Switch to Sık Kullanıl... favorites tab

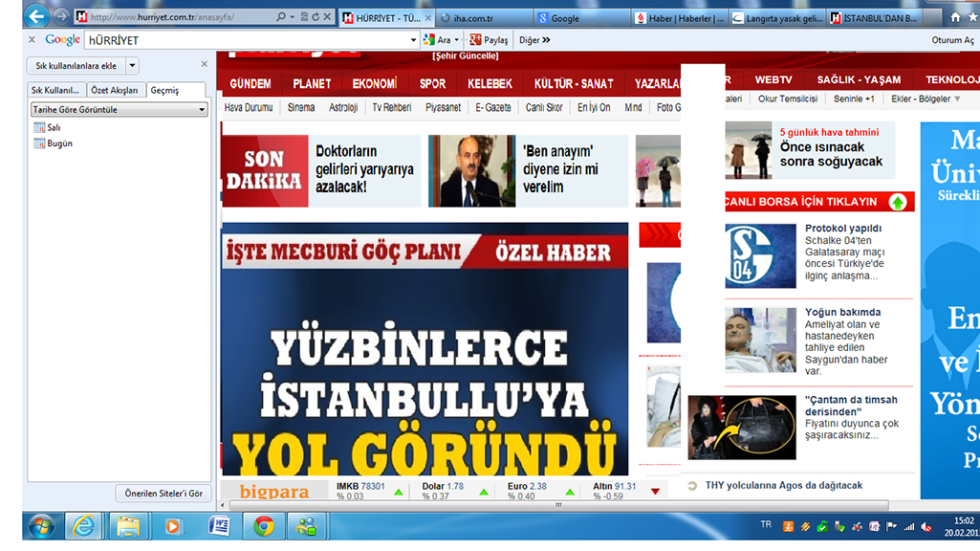pyautogui.click(x=55, y=90)
